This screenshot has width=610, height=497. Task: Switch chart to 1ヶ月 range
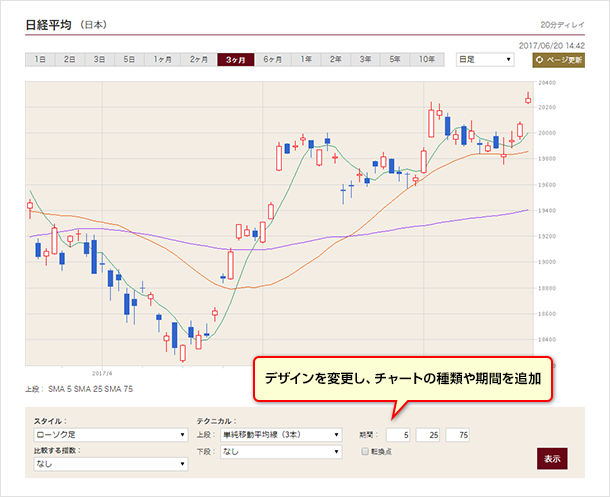point(163,60)
